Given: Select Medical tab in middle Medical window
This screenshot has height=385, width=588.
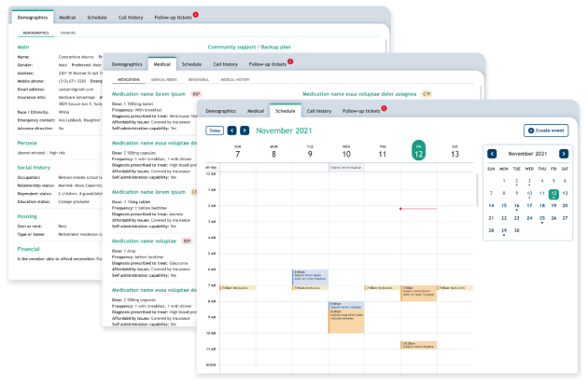Looking at the screenshot, I should 162,64.
